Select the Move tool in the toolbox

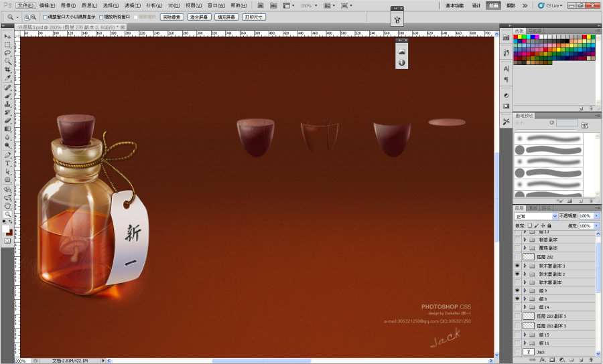tap(7, 36)
